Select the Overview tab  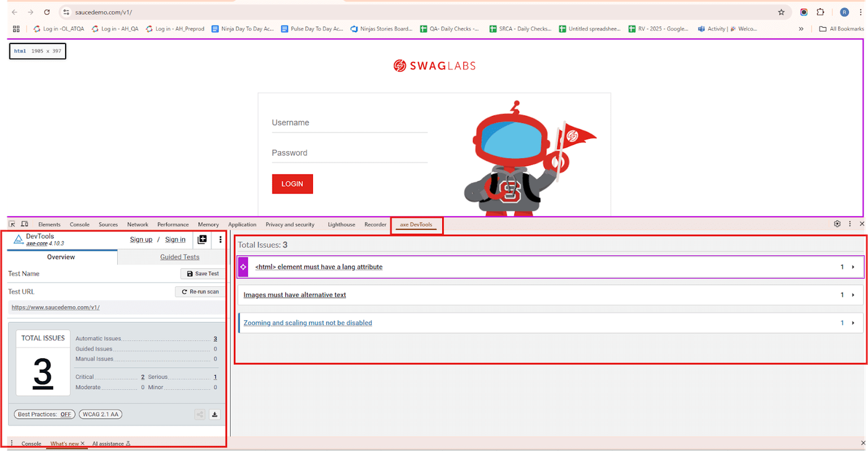[x=61, y=257]
